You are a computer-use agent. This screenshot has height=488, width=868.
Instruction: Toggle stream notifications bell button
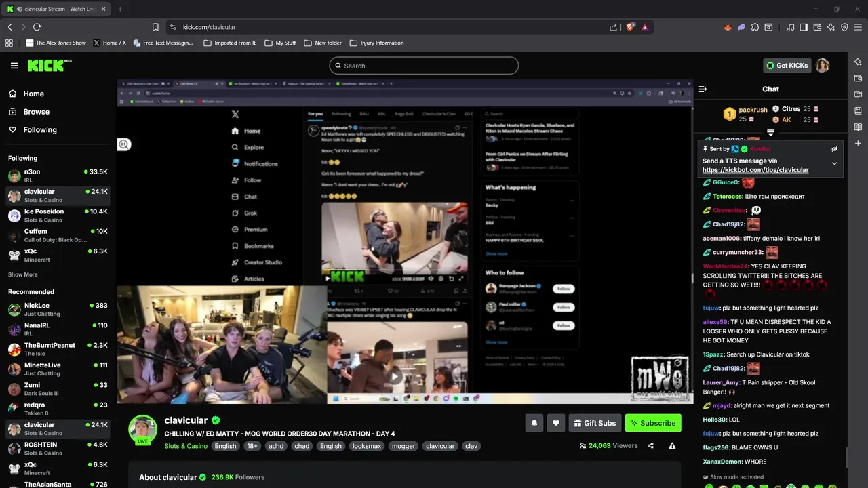(x=534, y=423)
